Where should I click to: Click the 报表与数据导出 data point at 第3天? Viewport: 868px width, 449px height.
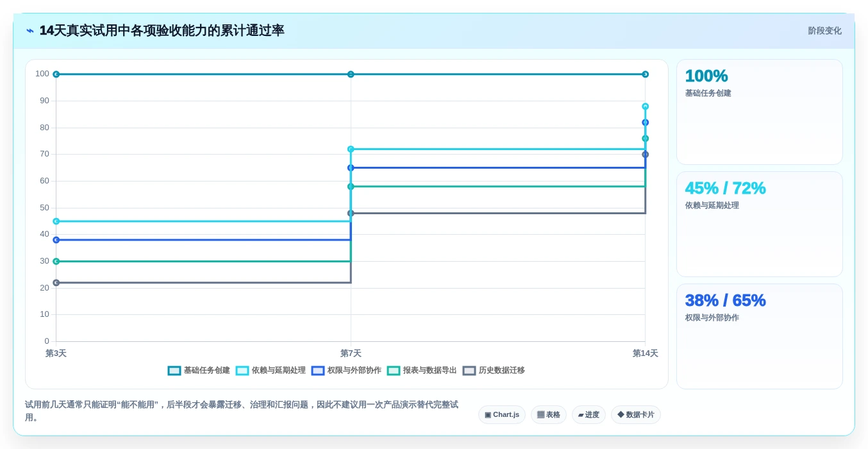(56, 261)
